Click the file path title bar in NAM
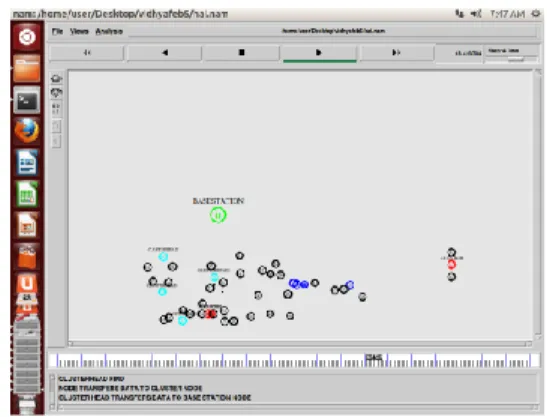The width and height of the screenshot is (547, 417). [333, 31]
